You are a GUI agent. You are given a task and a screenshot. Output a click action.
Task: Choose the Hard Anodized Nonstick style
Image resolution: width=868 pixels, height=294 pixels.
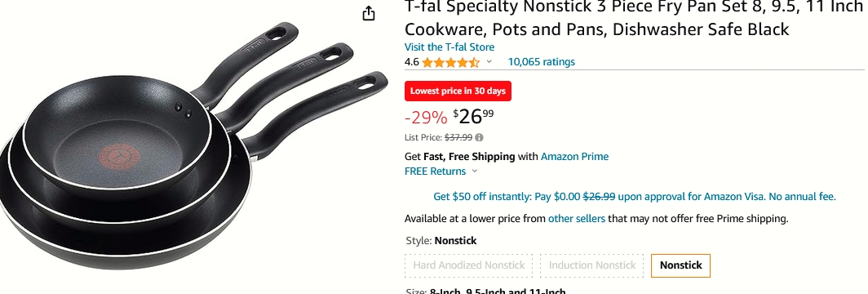(x=468, y=265)
